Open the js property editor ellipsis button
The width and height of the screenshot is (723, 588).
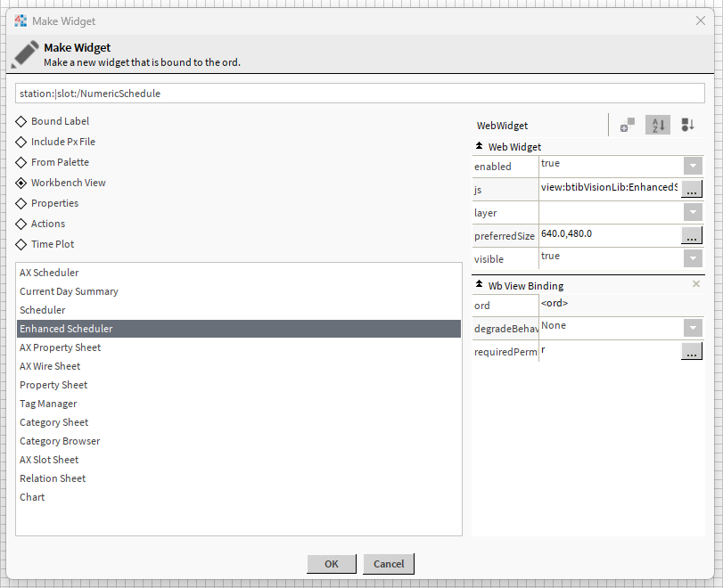pos(692,189)
